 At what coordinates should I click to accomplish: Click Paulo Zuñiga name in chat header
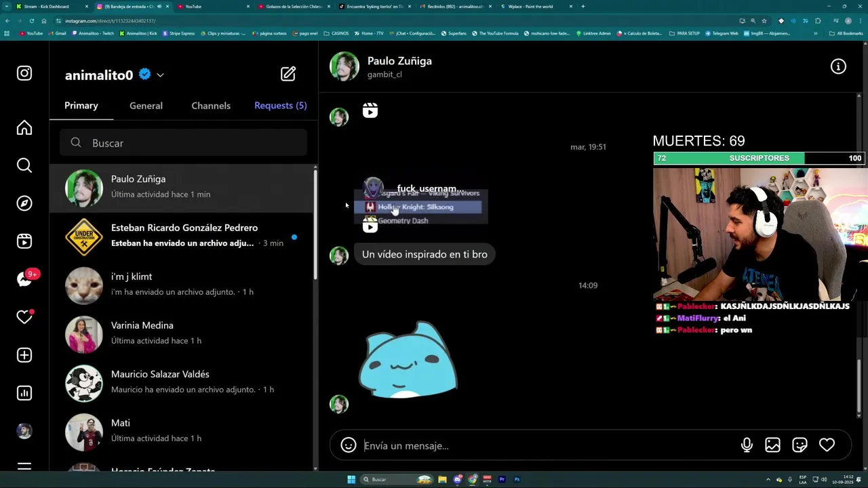click(399, 61)
